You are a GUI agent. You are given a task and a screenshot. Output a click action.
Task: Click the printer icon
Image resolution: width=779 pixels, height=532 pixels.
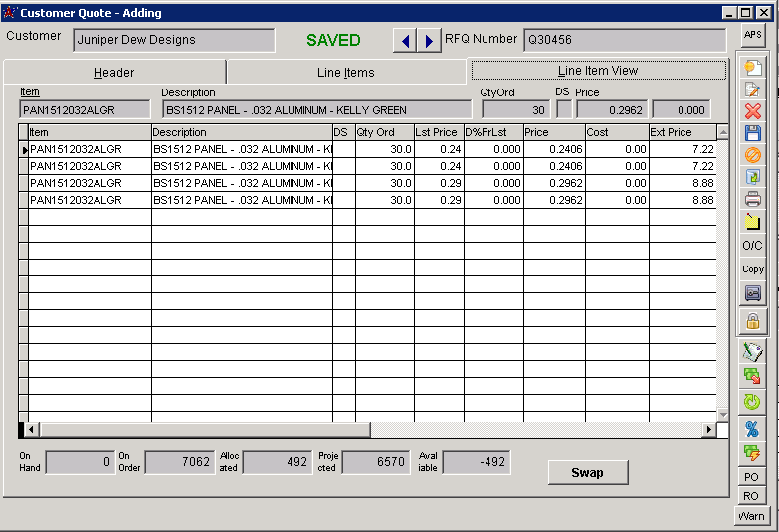point(752,199)
